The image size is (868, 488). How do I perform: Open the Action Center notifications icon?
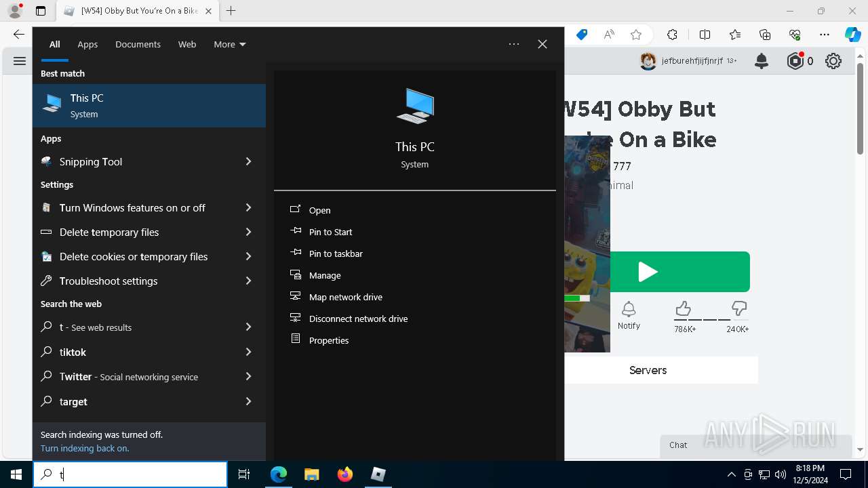tap(846, 474)
